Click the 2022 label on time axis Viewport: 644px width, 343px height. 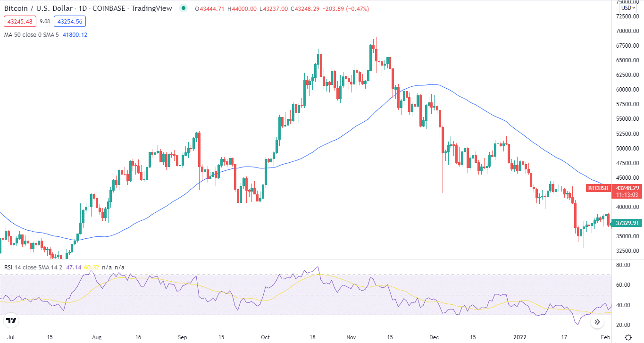[520, 337]
